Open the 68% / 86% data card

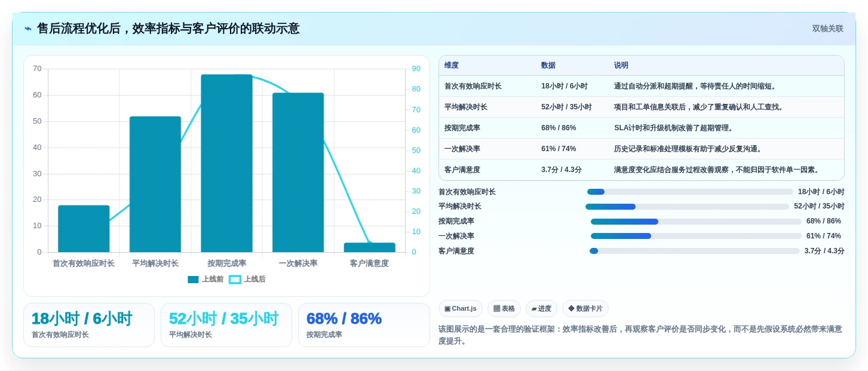(x=364, y=325)
